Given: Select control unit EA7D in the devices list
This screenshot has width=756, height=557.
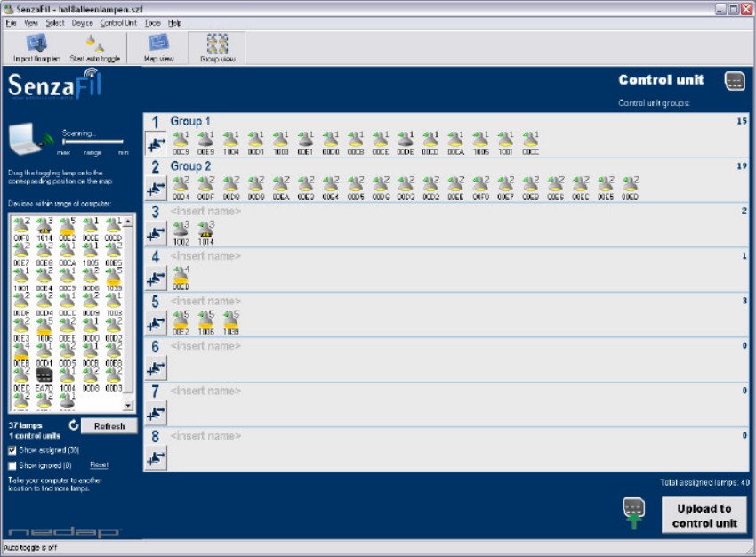Looking at the screenshot, I should click(44, 378).
